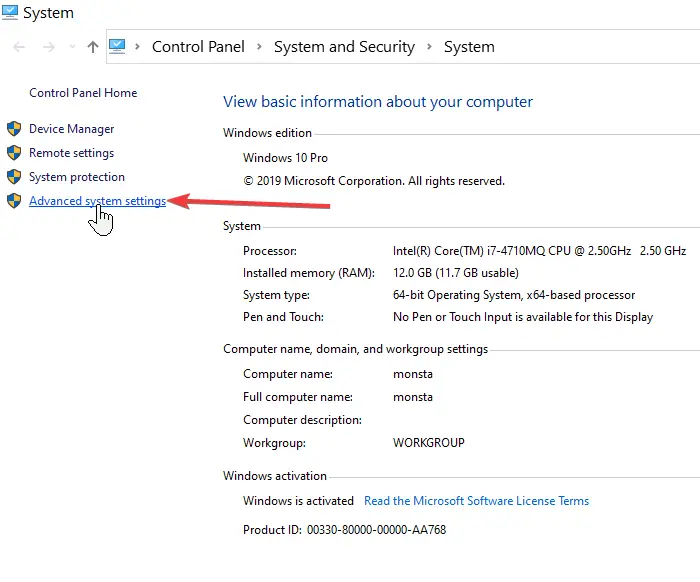Expand the chevron after Control Panel breadcrumb
Viewport: 700px width, 582px height.
coord(259,46)
